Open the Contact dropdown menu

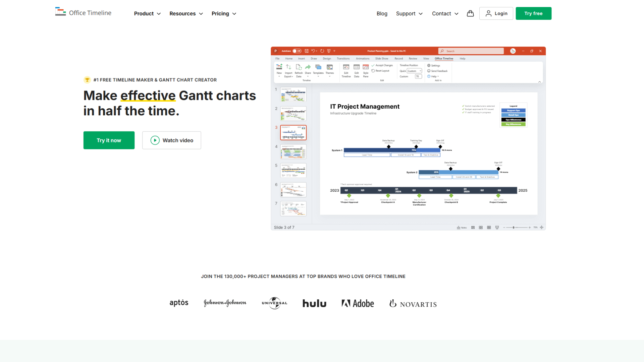point(445,13)
